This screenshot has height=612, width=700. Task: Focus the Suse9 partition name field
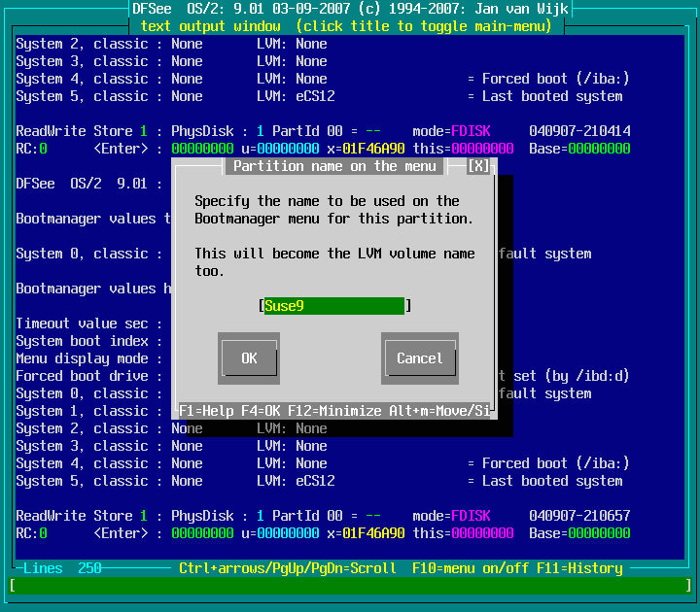[x=333, y=306]
